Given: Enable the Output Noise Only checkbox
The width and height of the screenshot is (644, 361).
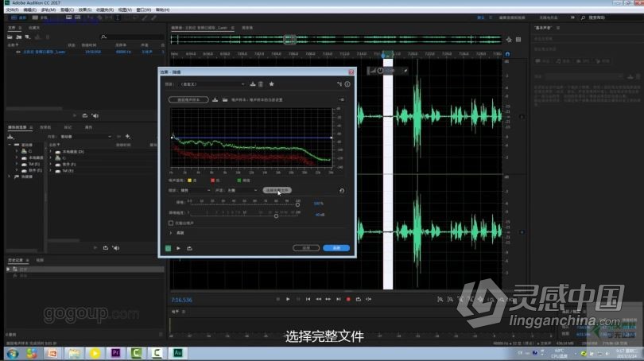Looking at the screenshot, I should coord(171,223).
